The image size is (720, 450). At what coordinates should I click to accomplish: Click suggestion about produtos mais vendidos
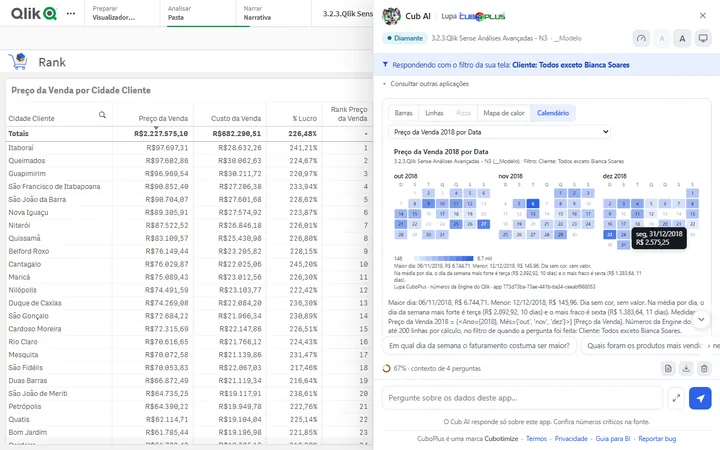click(x=645, y=345)
